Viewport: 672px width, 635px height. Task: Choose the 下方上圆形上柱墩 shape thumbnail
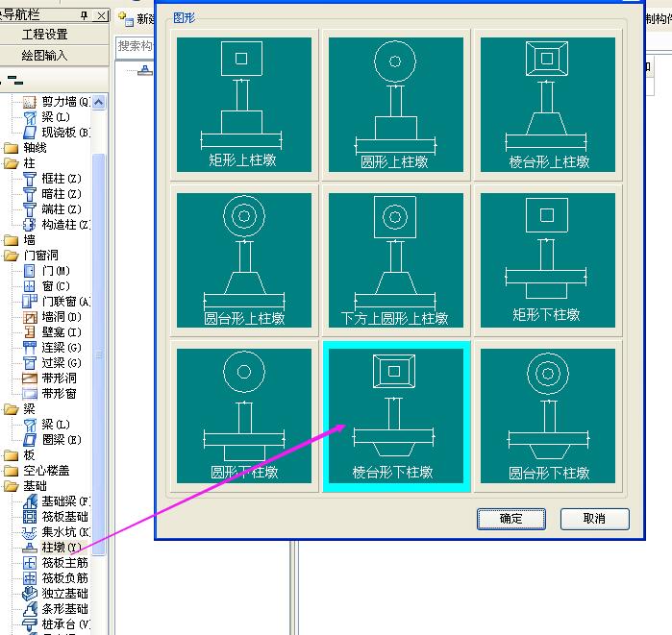pos(395,260)
